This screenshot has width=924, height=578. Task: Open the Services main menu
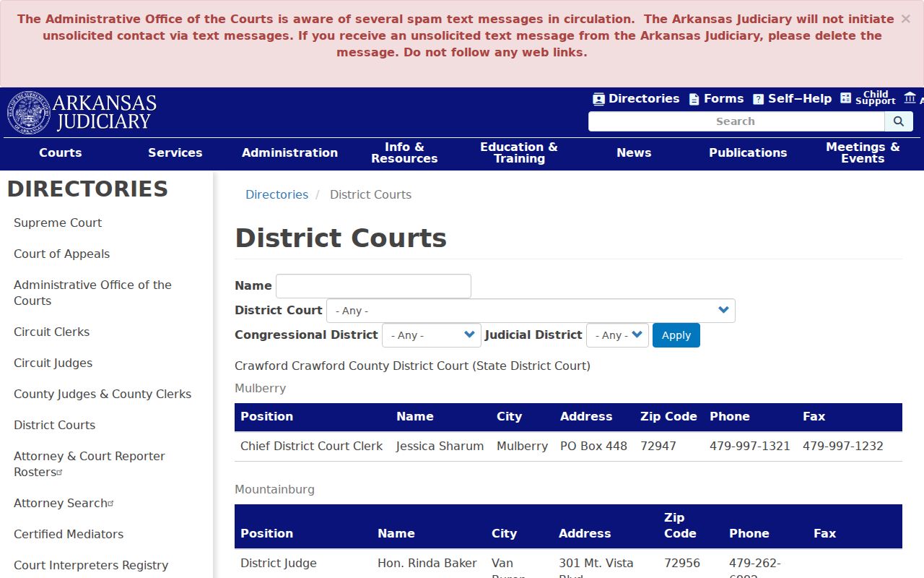175,152
